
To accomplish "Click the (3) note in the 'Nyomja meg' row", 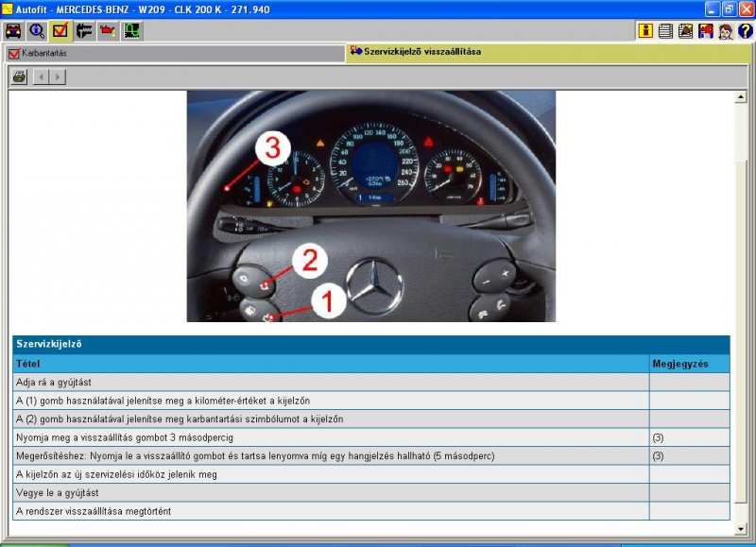I will click(658, 437).
